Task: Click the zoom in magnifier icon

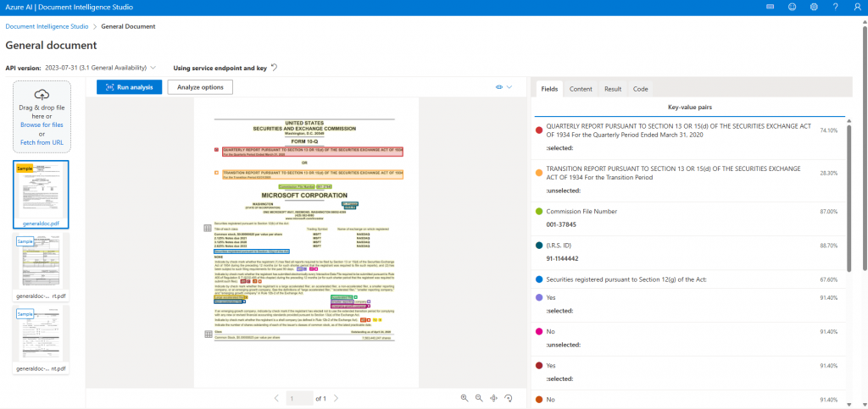Action: pyautogui.click(x=465, y=398)
